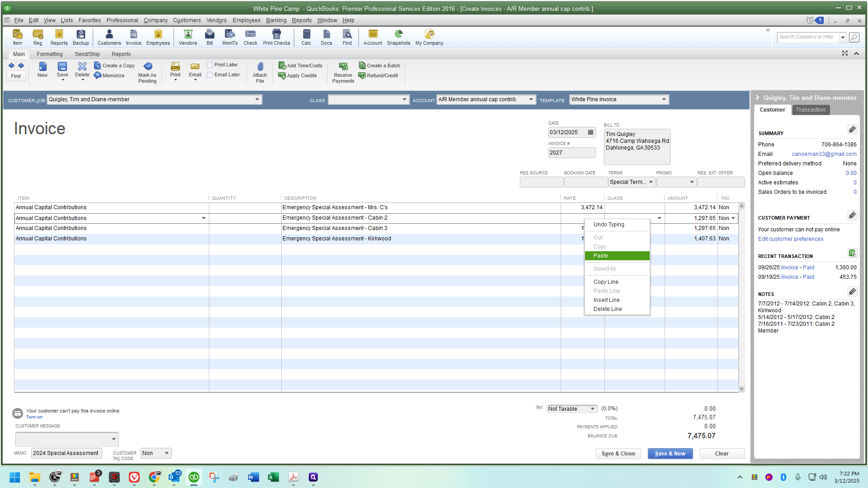Screen dimensions: 868x488
Task: Expand the Promo dropdown
Action: point(692,182)
